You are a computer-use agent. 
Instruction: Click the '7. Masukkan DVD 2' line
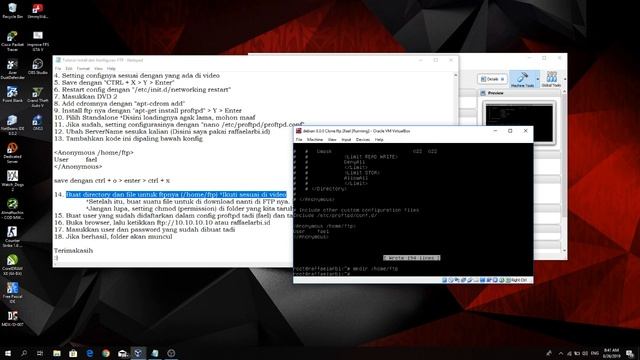coord(86,97)
